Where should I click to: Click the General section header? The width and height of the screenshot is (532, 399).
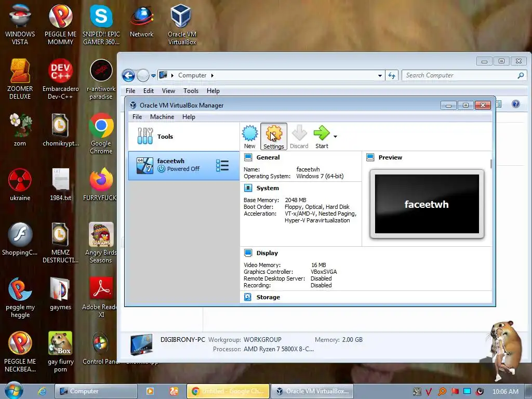point(268,157)
